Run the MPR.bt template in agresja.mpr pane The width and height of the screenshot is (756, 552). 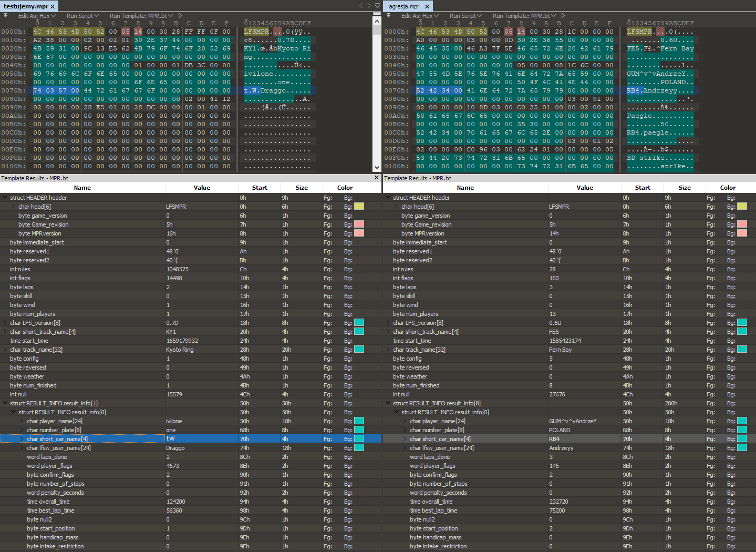[563, 16]
